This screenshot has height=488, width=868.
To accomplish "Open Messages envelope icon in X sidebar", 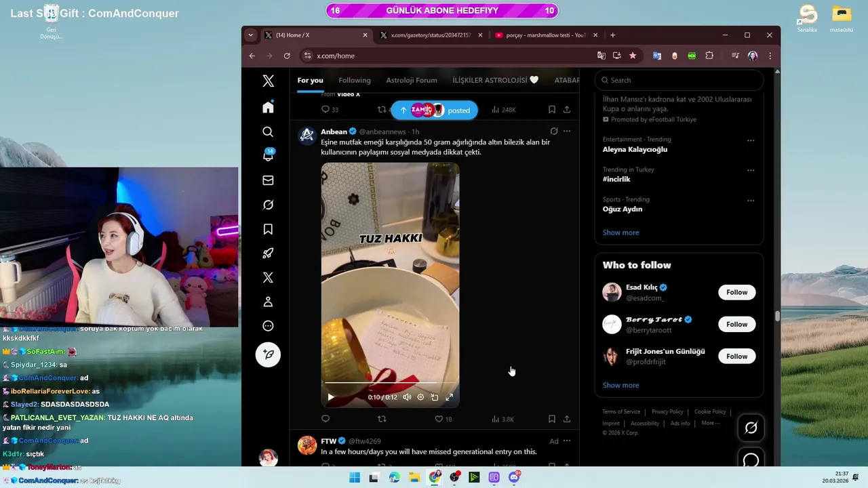I will [x=268, y=180].
